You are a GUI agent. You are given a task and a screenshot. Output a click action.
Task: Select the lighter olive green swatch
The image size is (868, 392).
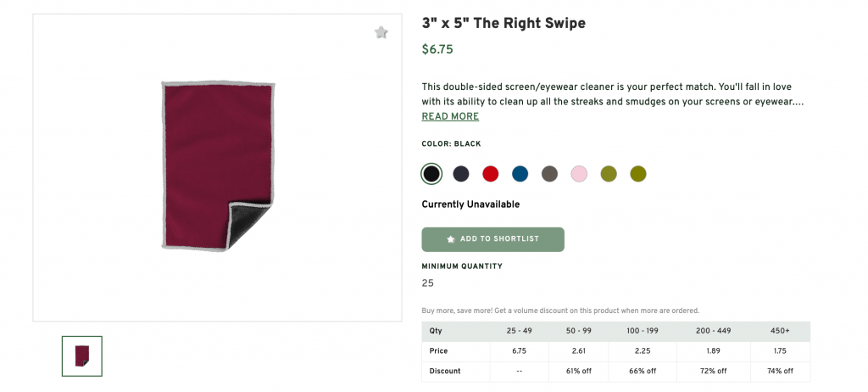609,174
